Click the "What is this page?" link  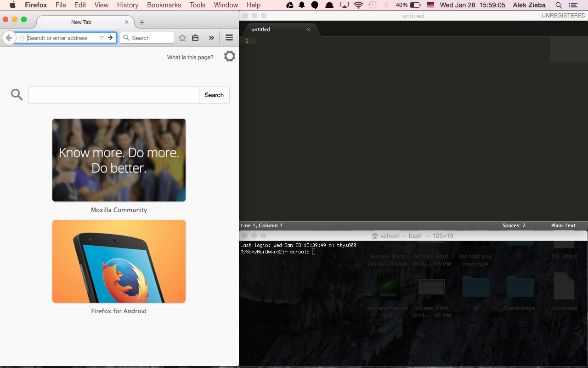190,57
